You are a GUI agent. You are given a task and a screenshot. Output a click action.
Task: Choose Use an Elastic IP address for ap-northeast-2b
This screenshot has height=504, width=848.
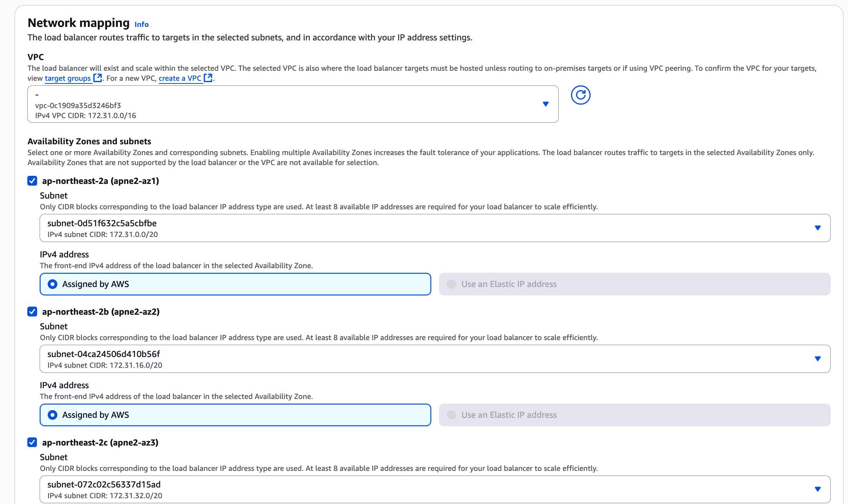point(452,415)
